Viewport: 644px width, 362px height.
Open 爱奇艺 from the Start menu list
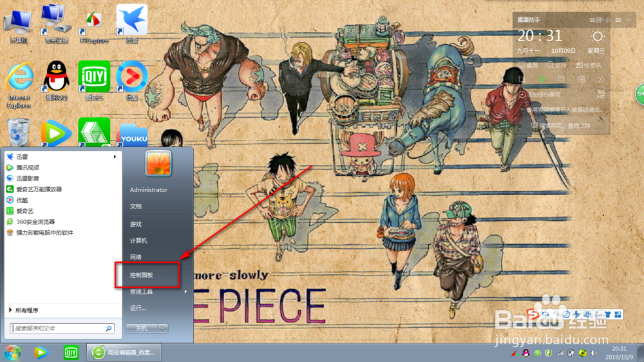pyautogui.click(x=62, y=211)
